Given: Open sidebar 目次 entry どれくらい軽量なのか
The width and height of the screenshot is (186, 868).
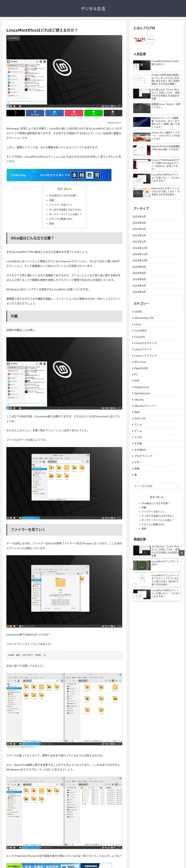Looking at the screenshot, I should (x=153, y=524).
